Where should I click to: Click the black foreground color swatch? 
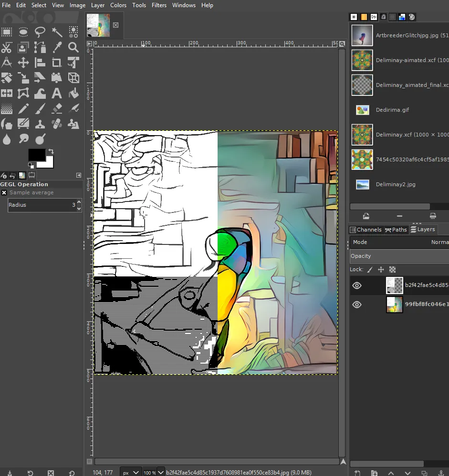(37, 155)
